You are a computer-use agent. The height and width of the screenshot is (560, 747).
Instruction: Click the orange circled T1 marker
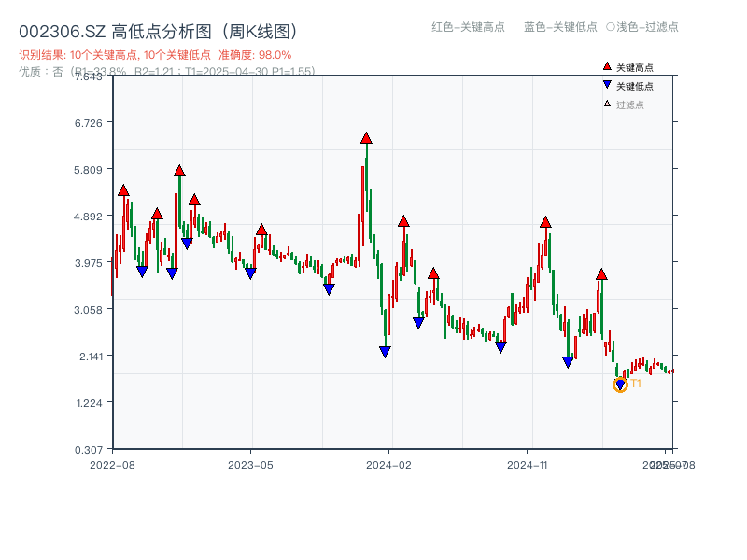[621, 384]
